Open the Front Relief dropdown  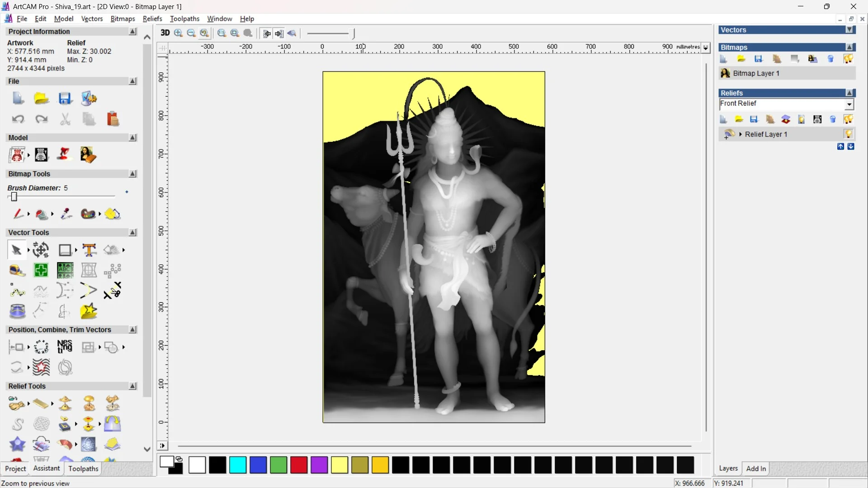click(x=849, y=104)
